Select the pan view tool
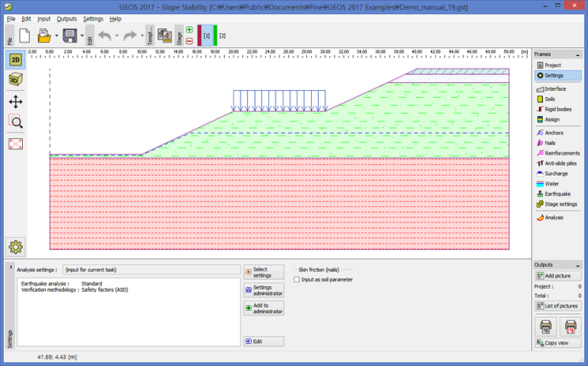588x366 pixels. tap(15, 101)
